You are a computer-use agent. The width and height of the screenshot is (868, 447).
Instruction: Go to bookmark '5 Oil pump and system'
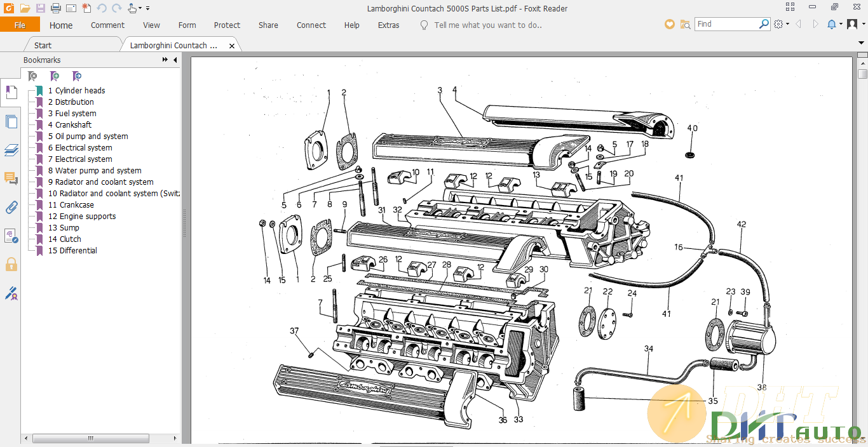(88, 137)
